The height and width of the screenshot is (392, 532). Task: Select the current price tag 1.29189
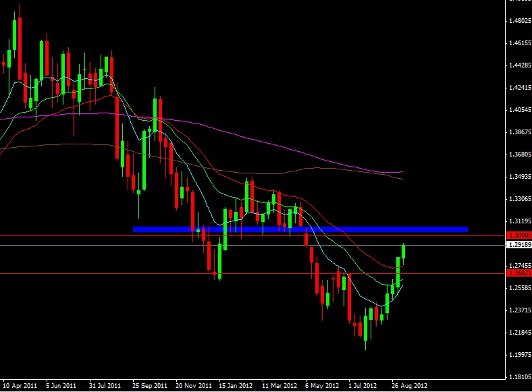[x=518, y=245]
